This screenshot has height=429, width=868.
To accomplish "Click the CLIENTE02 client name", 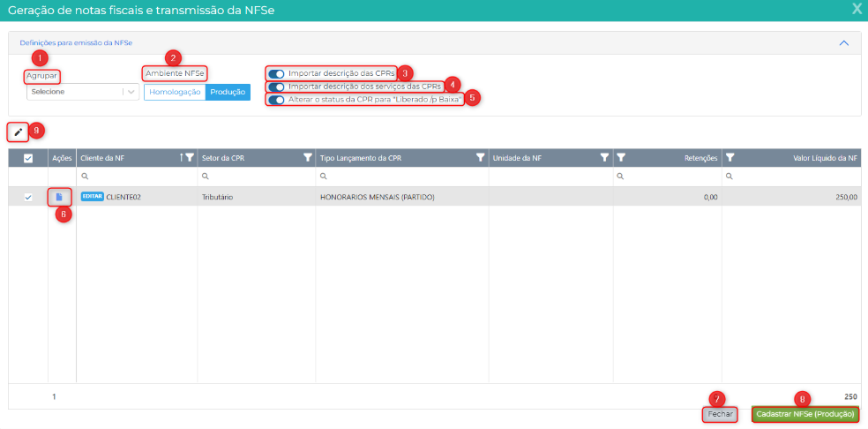I will point(123,197).
